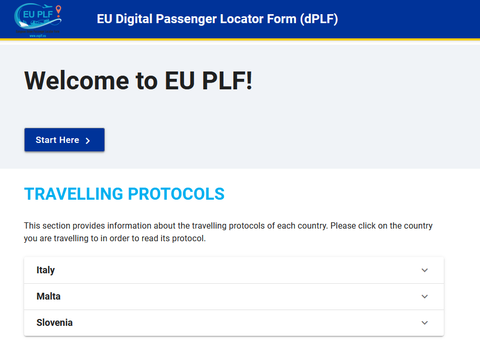Click the yellow stripe below the header
Screen dimensions: 480x360
click(240, 39)
